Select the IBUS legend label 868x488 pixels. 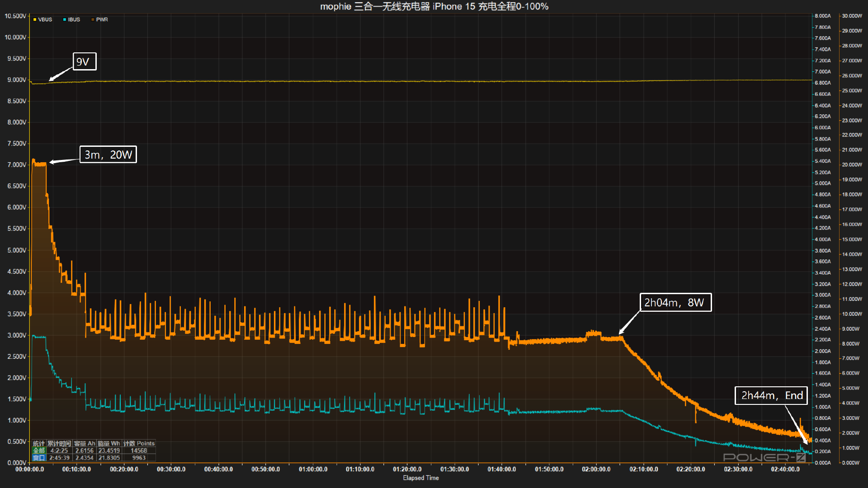[x=74, y=19]
